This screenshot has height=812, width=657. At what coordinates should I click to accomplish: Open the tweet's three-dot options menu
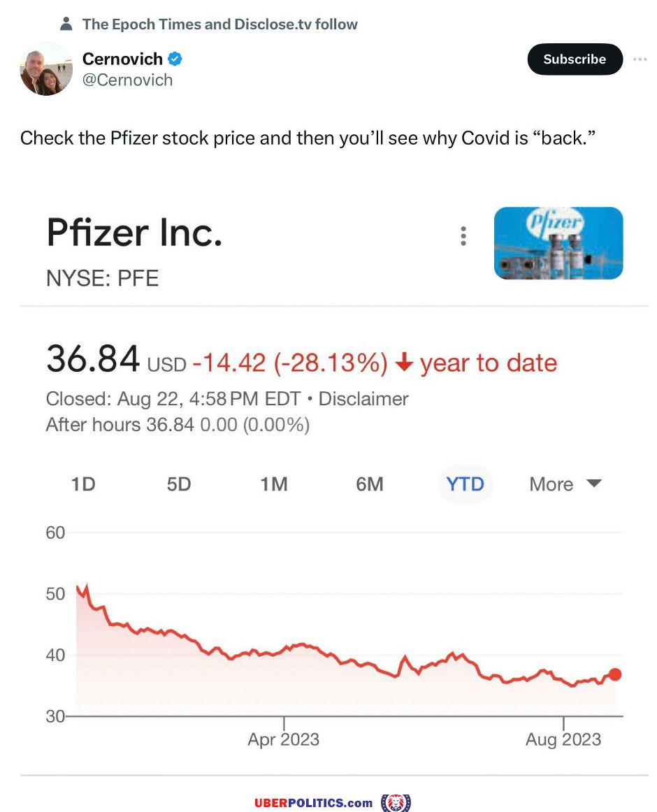pyautogui.click(x=640, y=59)
